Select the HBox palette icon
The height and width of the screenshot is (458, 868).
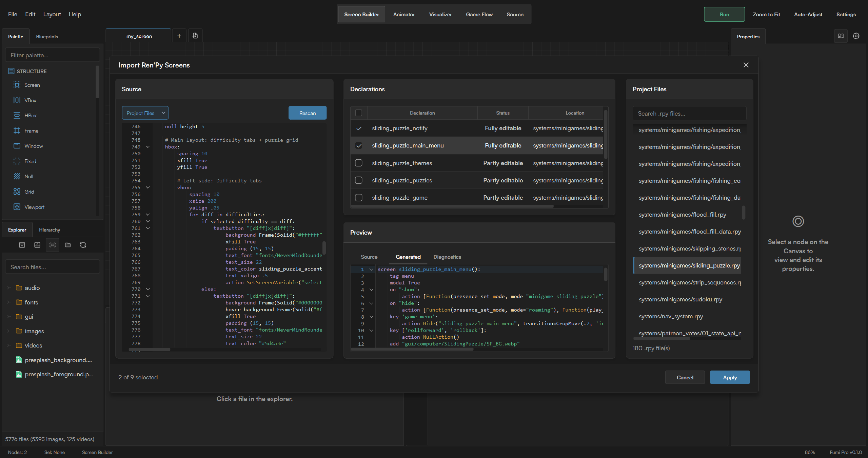17,116
